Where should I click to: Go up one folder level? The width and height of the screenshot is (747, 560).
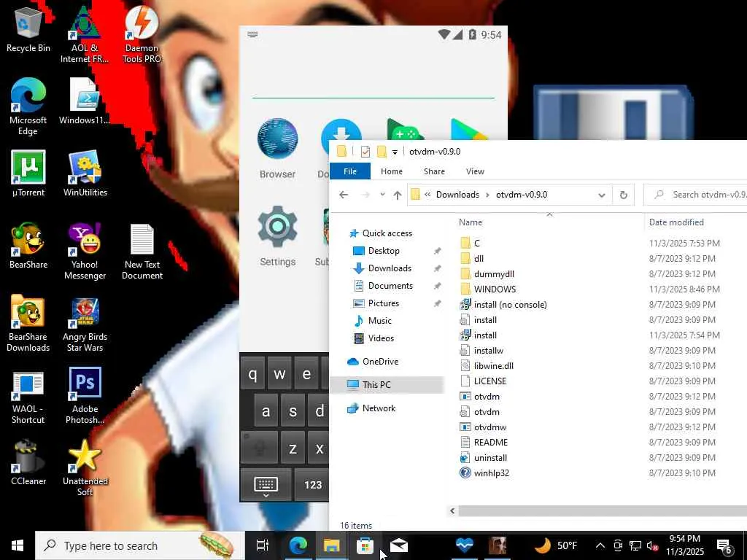click(x=398, y=195)
